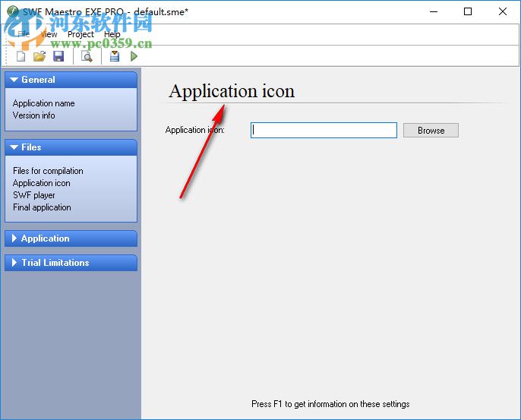The height and width of the screenshot is (420, 521).
Task: Open the View menu
Action: 49,34
